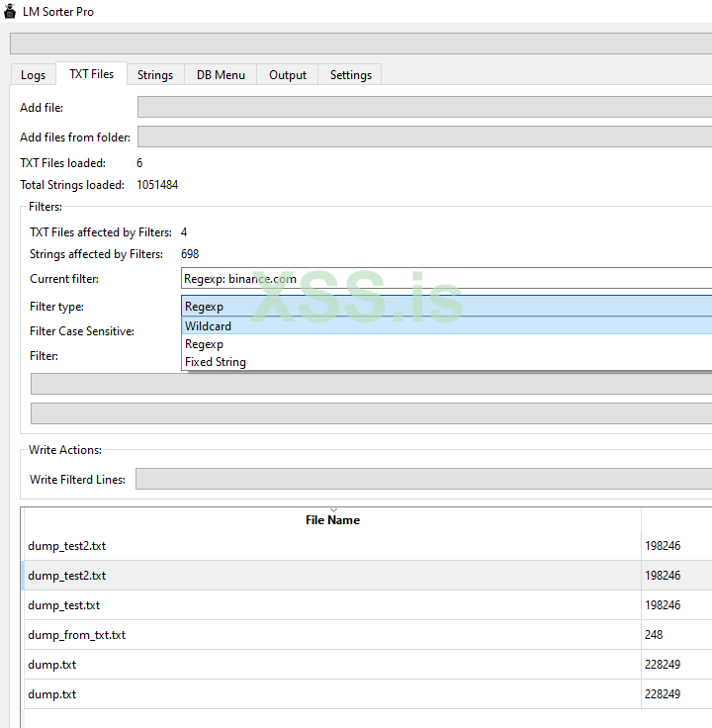Choose Regexp option in dropdown list
712x728 pixels.
pos(447,344)
